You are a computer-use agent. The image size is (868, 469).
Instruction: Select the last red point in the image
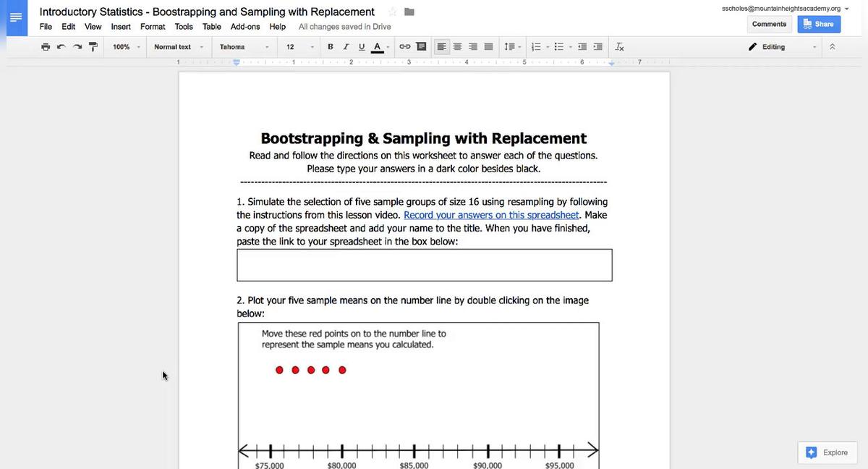click(342, 371)
